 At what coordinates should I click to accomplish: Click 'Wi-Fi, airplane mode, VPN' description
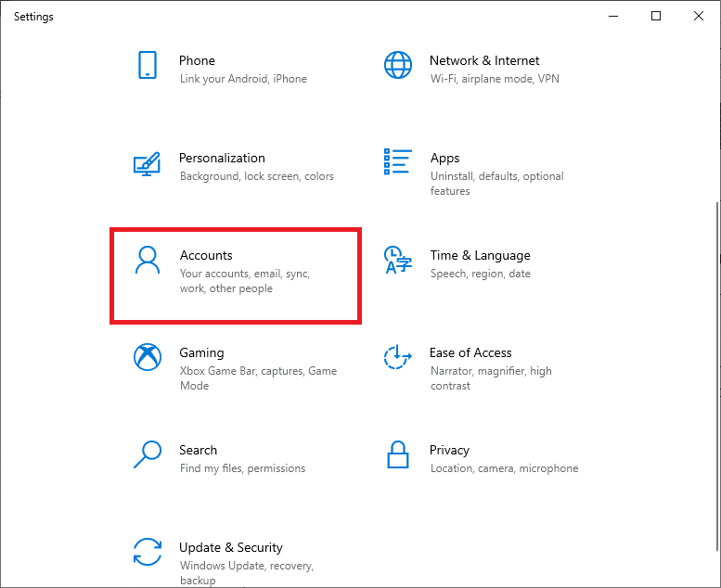point(493,79)
